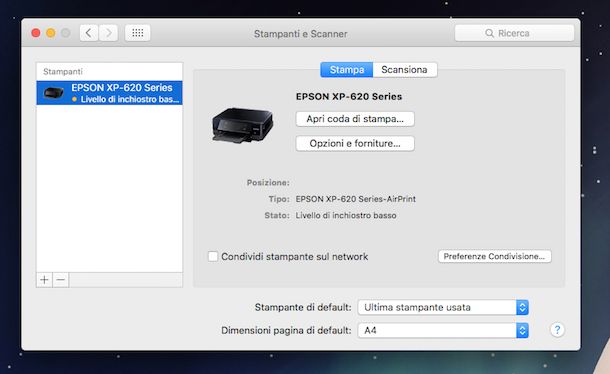
Task: Click the Stampanti e Scanner window title
Action: point(300,34)
